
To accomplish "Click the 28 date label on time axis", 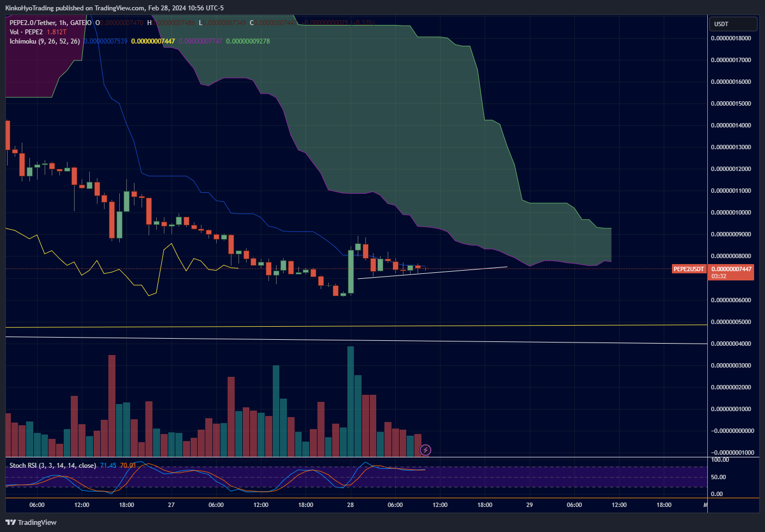I will tap(350, 505).
